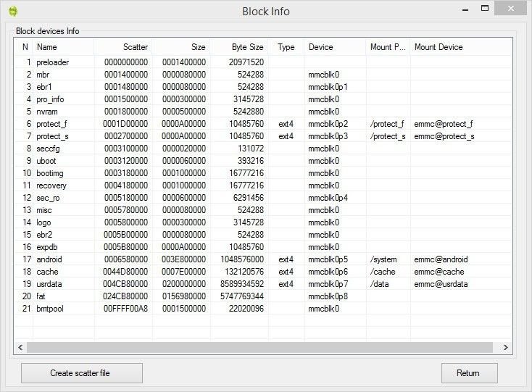This screenshot has width=532, height=392.
Task: Click the emmc@usrdata mount device
Action: click(441, 284)
